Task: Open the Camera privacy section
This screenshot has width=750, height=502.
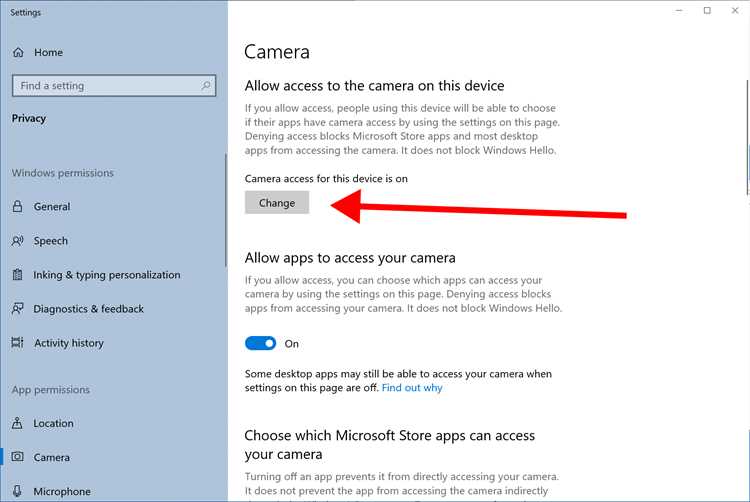Action: [x=51, y=458]
